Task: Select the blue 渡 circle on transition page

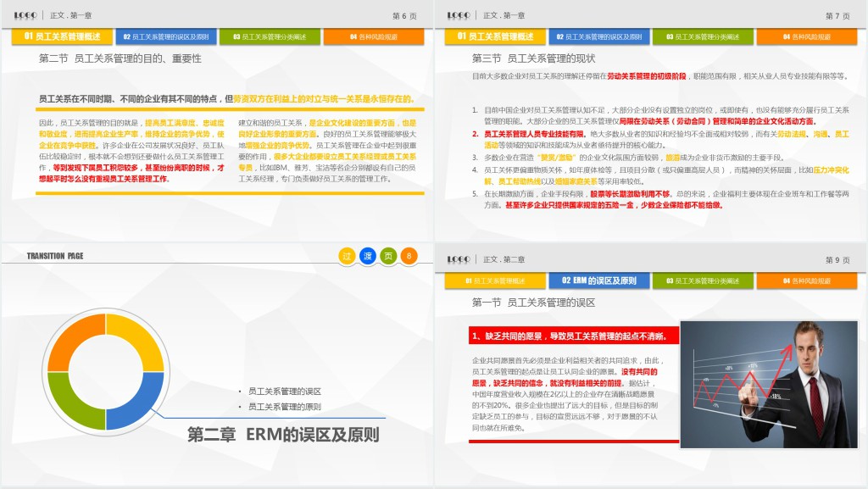Action: 368,256
